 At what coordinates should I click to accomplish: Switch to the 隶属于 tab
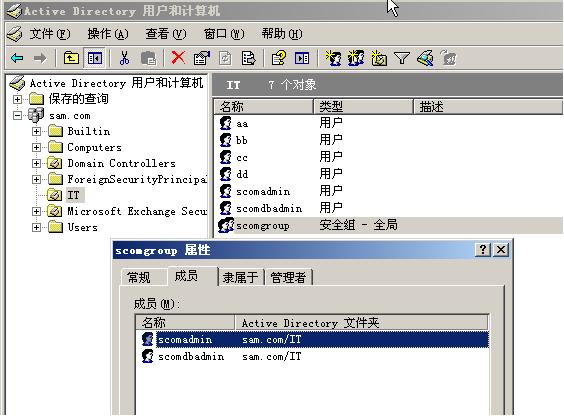[x=240, y=277]
